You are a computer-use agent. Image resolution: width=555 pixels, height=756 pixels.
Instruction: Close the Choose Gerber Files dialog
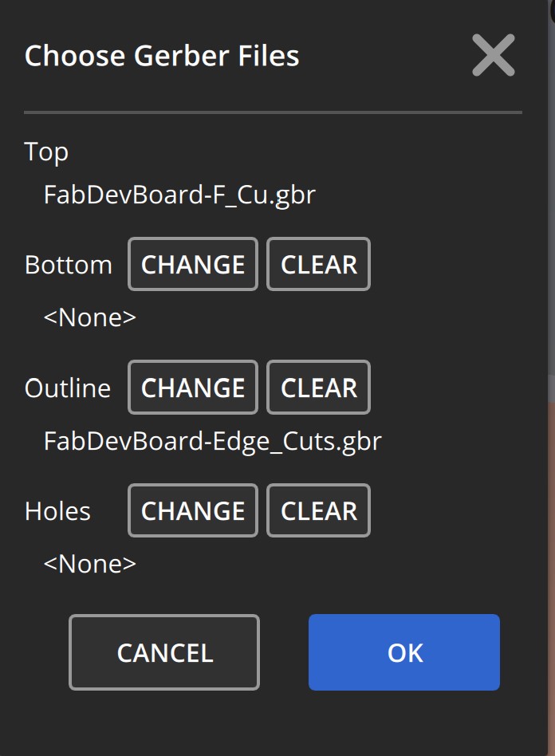tap(493, 56)
